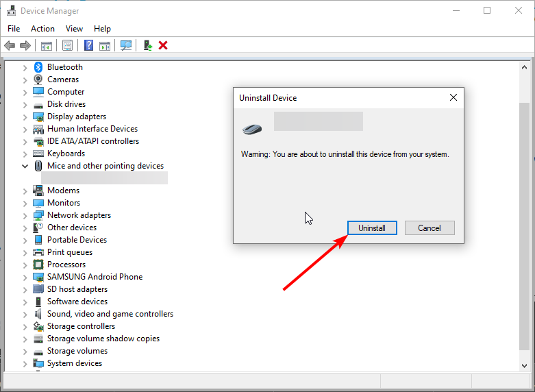This screenshot has height=392, width=535.
Task: Open the Action menu
Action: coord(42,29)
